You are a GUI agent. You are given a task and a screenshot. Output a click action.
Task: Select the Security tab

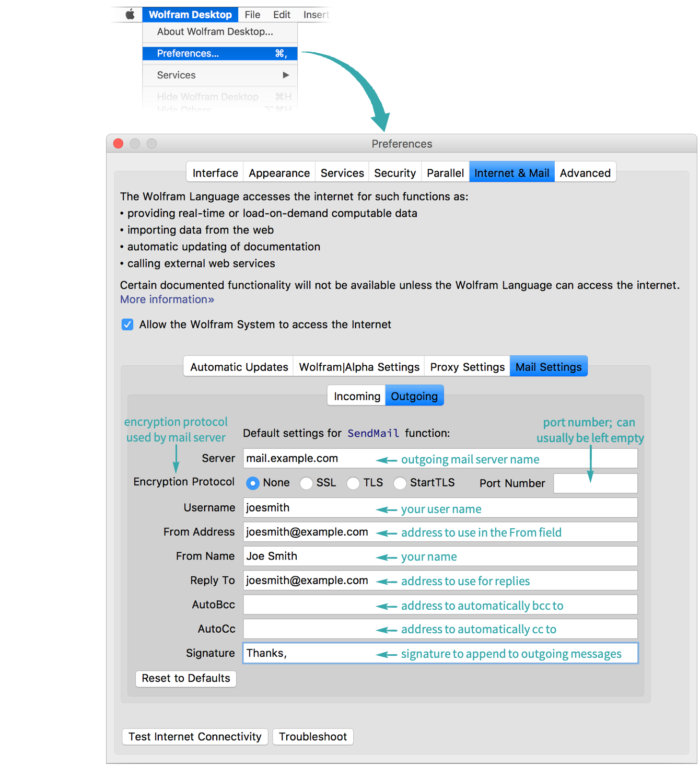(x=394, y=173)
